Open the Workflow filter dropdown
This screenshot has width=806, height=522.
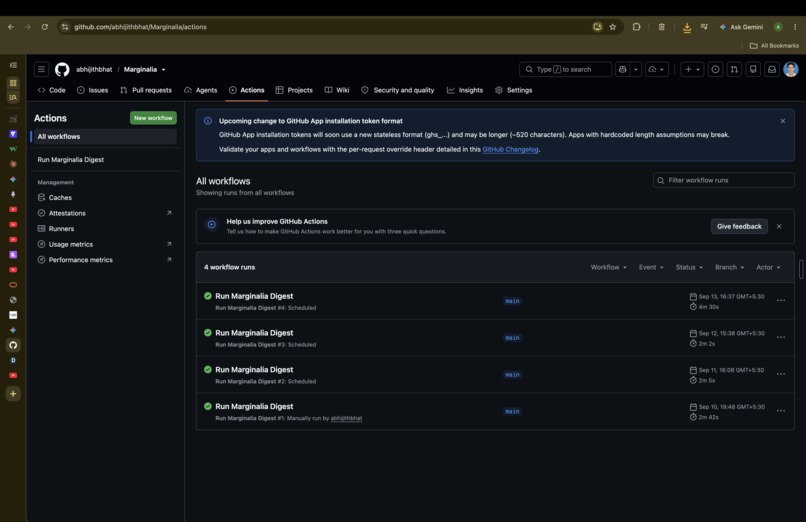609,267
